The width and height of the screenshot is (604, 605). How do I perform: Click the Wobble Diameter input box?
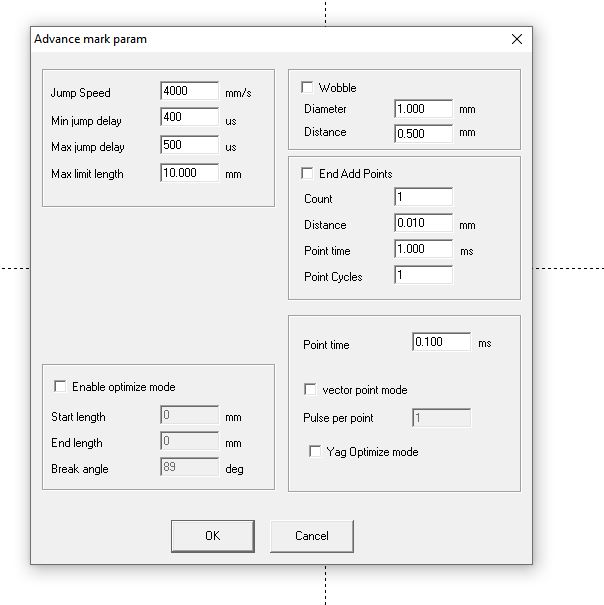pyautogui.click(x=423, y=109)
